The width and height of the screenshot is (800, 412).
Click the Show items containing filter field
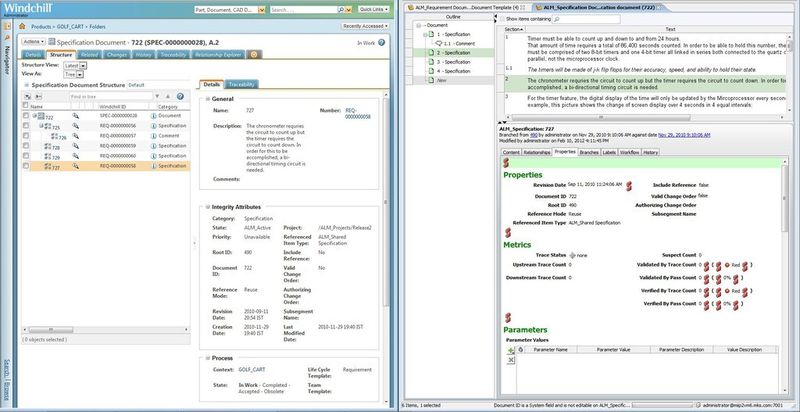pyautogui.click(x=587, y=19)
